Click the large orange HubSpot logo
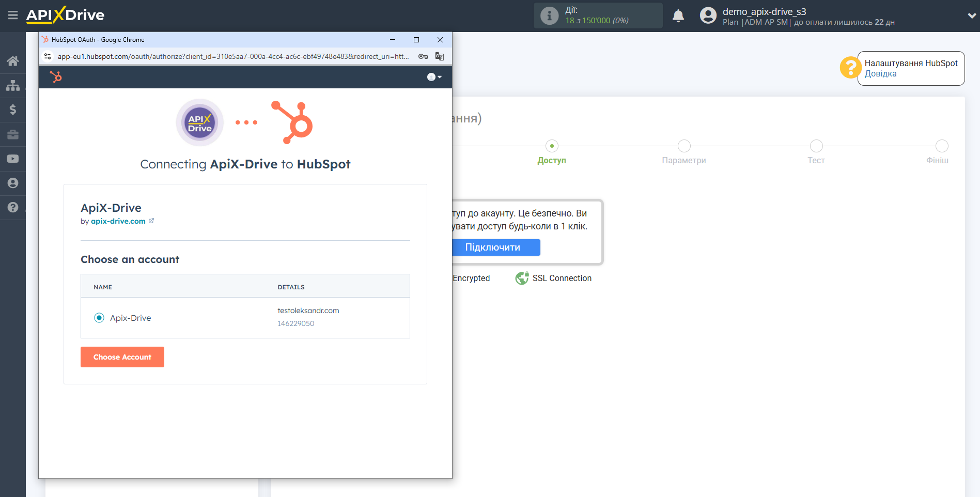 tap(292, 122)
